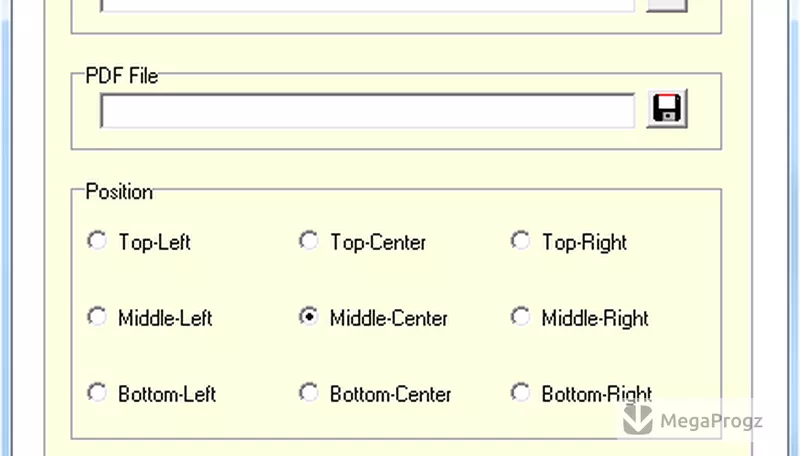Viewport: 800px width, 456px height.
Task: Click the floppy disk save icon
Action: pyautogui.click(x=667, y=109)
